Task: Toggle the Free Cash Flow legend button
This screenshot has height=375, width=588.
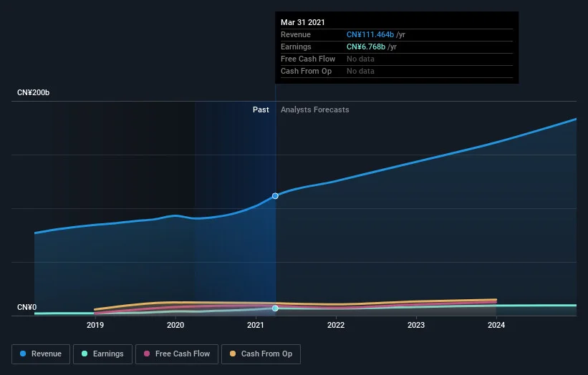Action: 177,354
